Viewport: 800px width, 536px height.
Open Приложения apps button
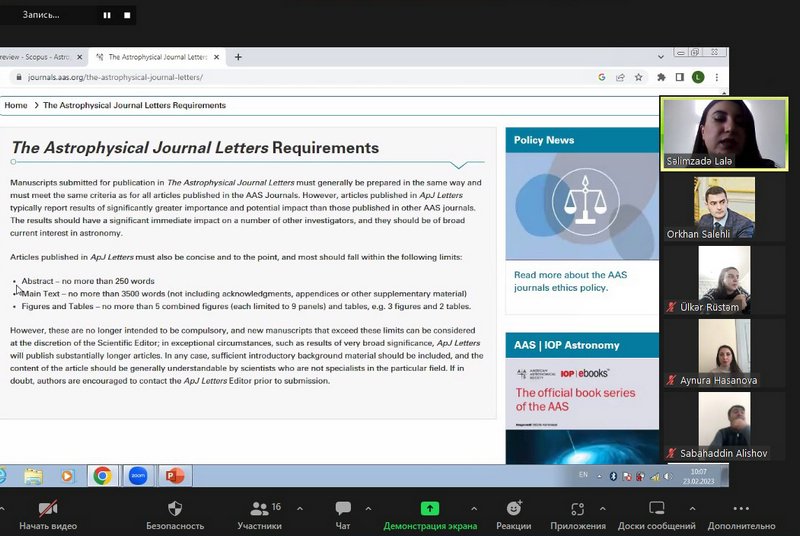(x=578, y=516)
